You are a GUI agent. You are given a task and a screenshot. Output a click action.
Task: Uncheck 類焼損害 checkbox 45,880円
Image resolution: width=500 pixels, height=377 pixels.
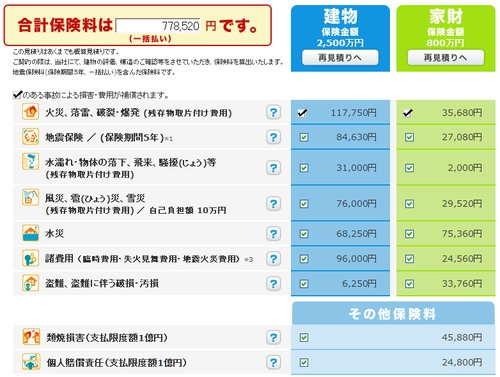(304, 338)
